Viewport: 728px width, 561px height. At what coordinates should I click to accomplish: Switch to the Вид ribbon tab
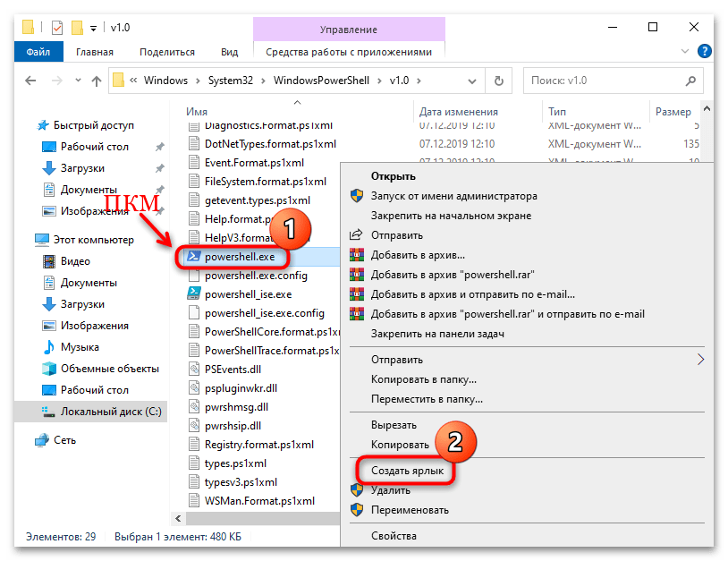point(229,51)
